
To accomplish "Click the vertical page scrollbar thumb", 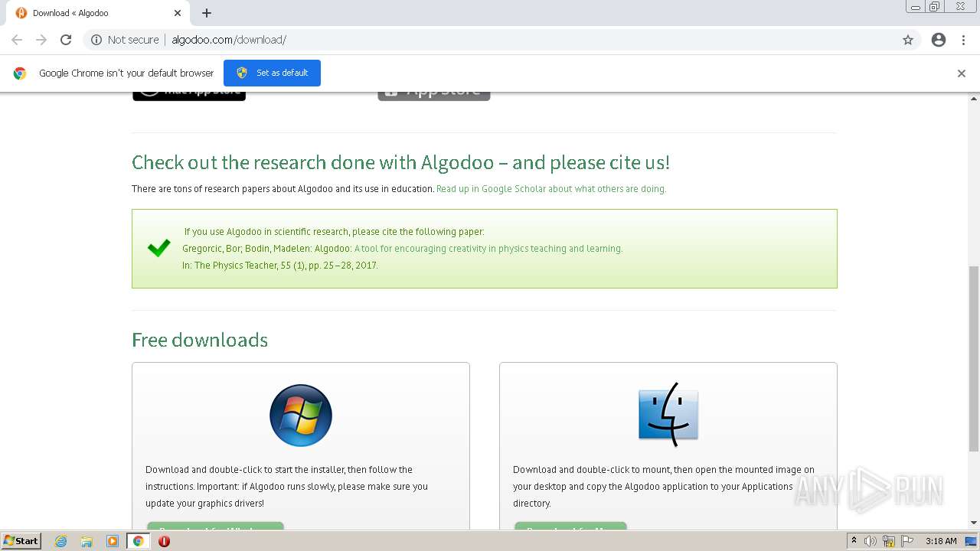I will 974,358.
